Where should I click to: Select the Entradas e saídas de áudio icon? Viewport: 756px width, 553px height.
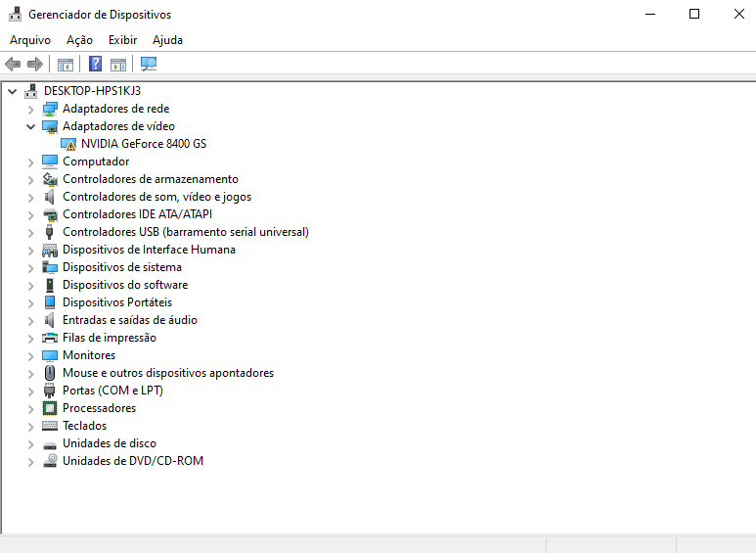point(50,320)
